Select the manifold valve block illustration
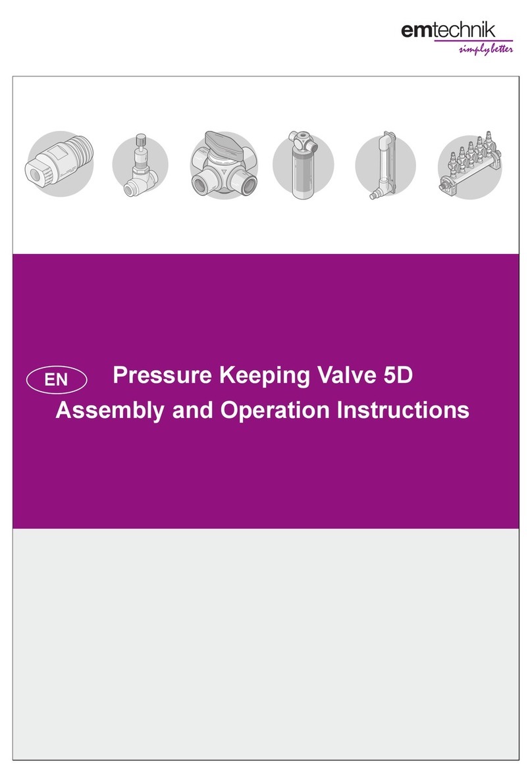This screenshot has height=782, width=532. tap(469, 165)
